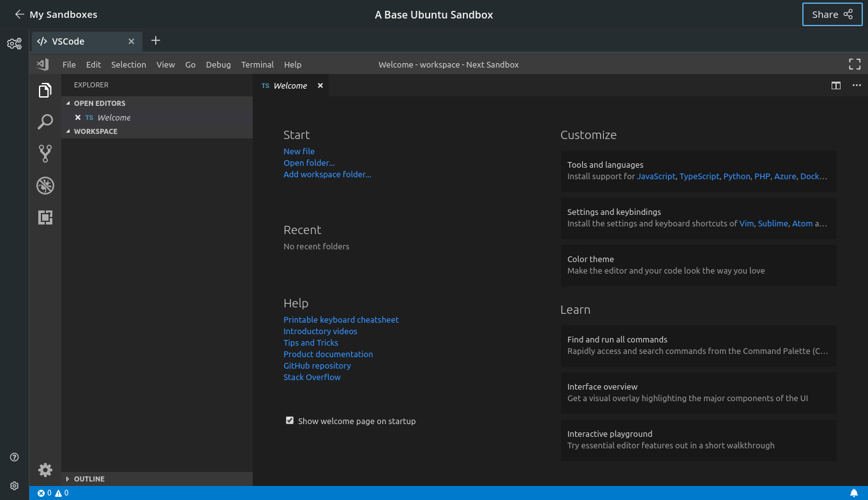Click the Extensions icon in the activity bar
This screenshot has width=868, height=500.
45,217
